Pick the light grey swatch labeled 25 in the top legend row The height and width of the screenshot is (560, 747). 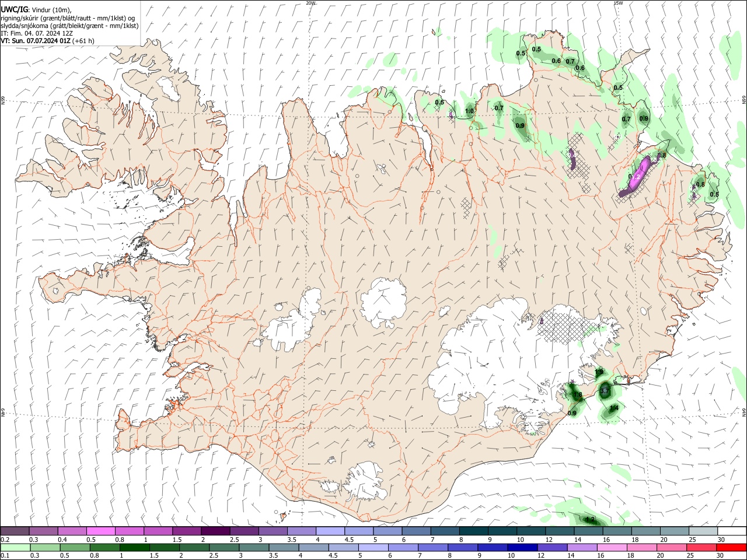coord(703,531)
